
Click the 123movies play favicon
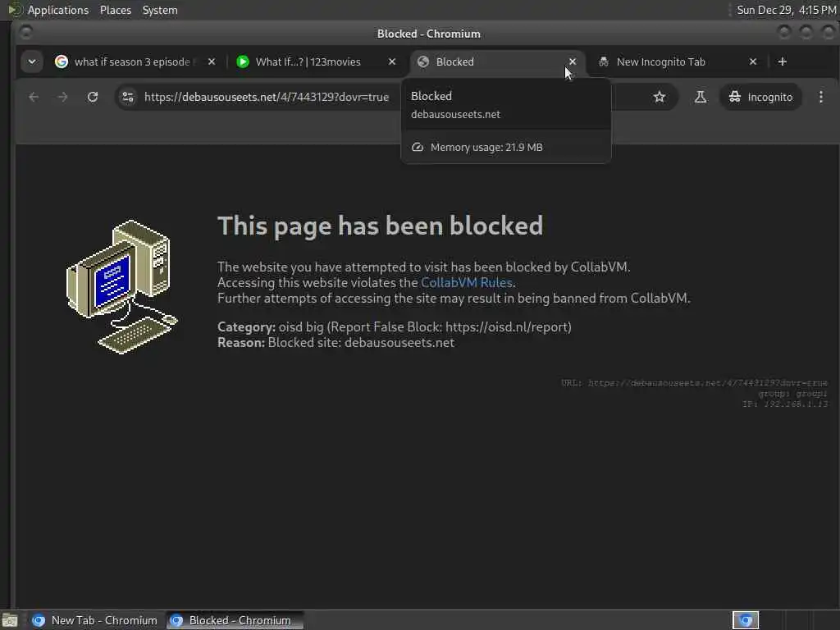(x=243, y=62)
